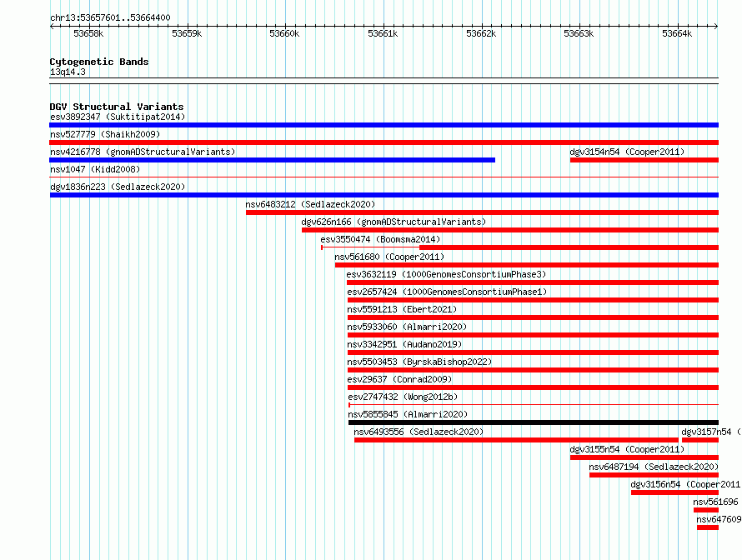Open nsv5933060 (Almarri2020) label
This screenshot has height=560, width=742.
[x=407, y=327]
